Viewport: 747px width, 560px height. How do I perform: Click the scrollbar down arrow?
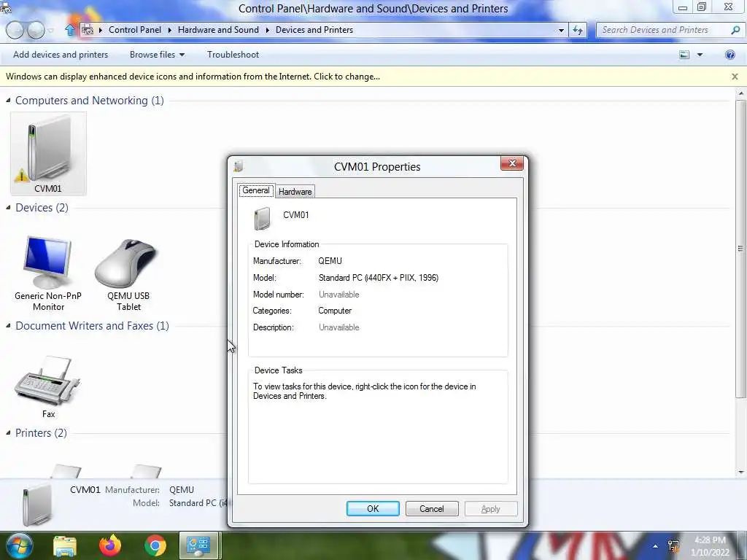[x=740, y=472]
